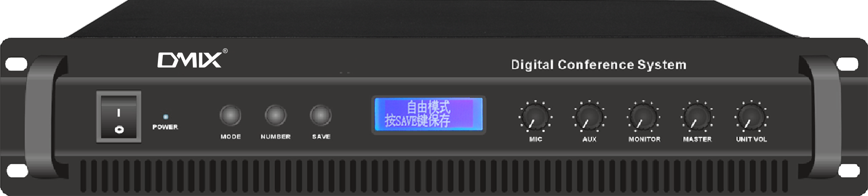Viewport: 868px width, 196px height.
Task: Click the bottom-left rack mounting slot
Action: 17,170
